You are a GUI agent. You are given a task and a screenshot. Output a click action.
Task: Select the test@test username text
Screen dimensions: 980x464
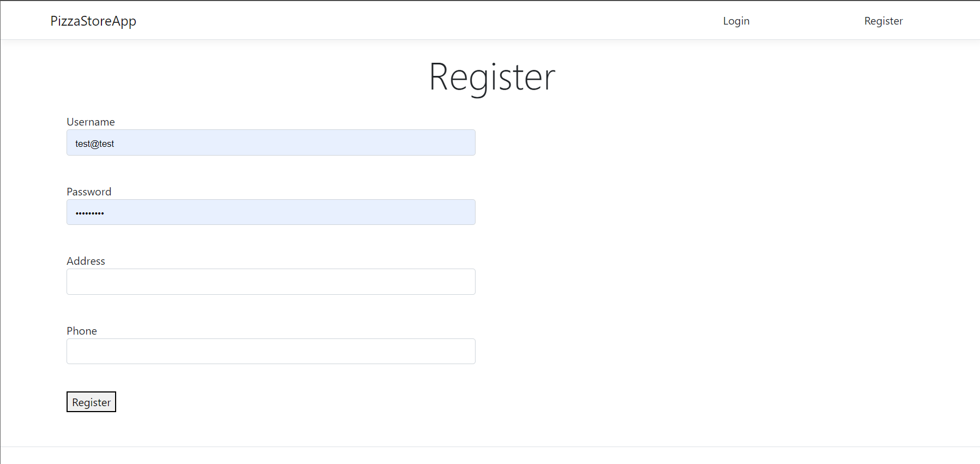coord(94,143)
